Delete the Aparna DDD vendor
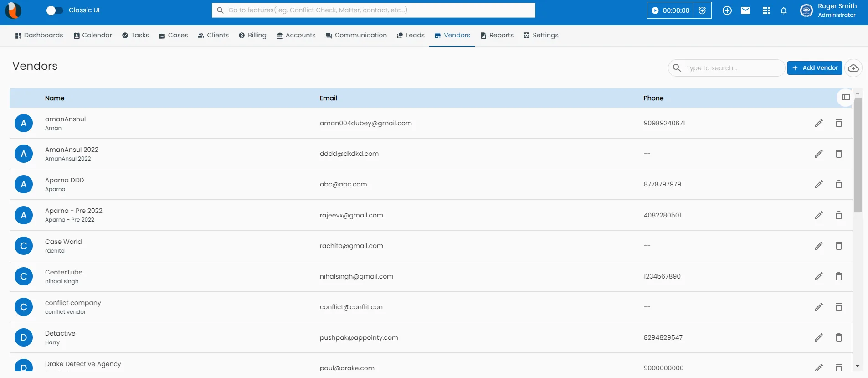The width and height of the screenshot is (868, 378). click(x=839, y=184)
